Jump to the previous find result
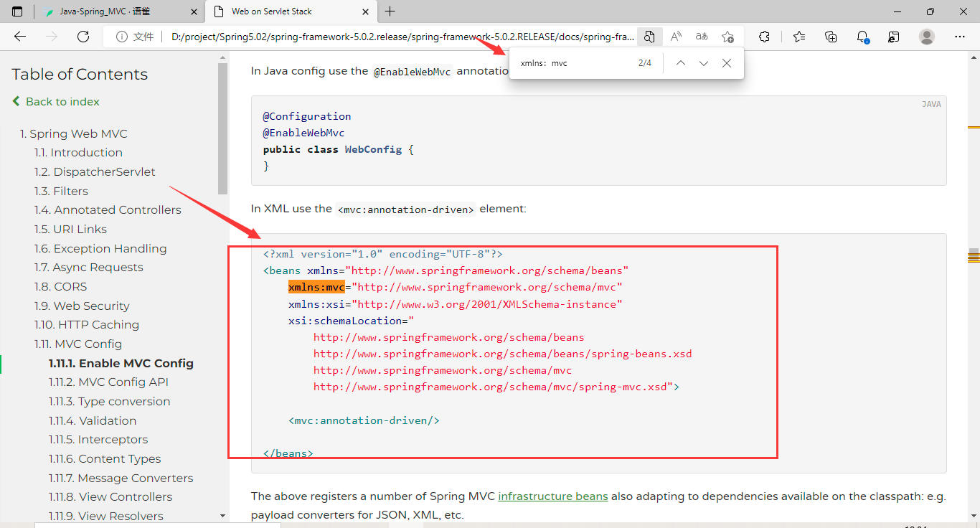 coord(681,63)
